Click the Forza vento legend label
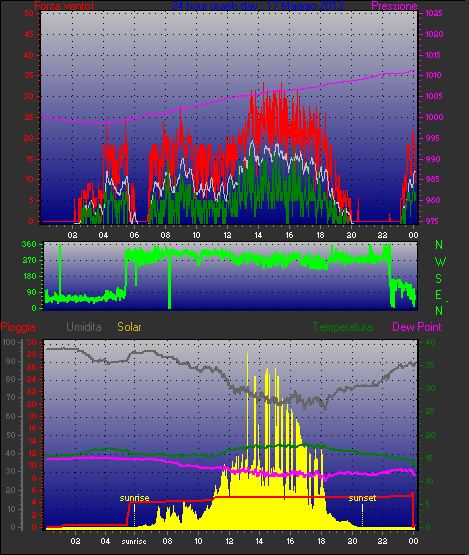 click(x=64, y=6)
